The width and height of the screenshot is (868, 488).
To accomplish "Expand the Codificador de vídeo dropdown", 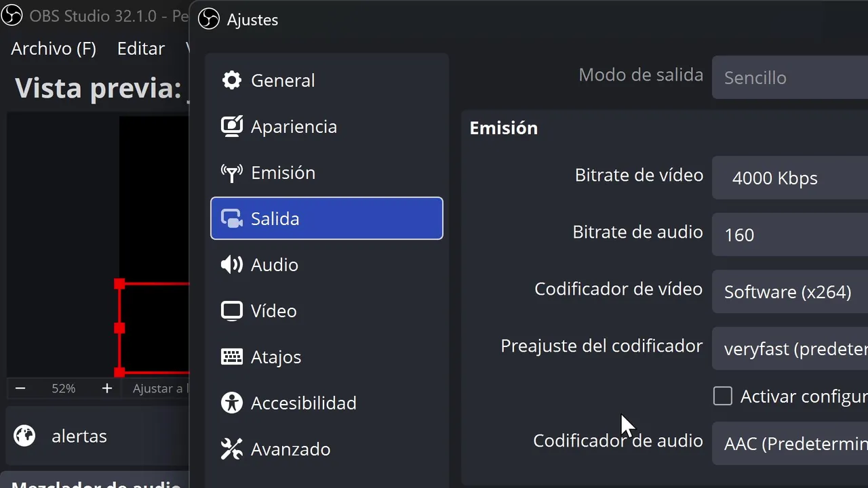I will (x=789, y=292).
